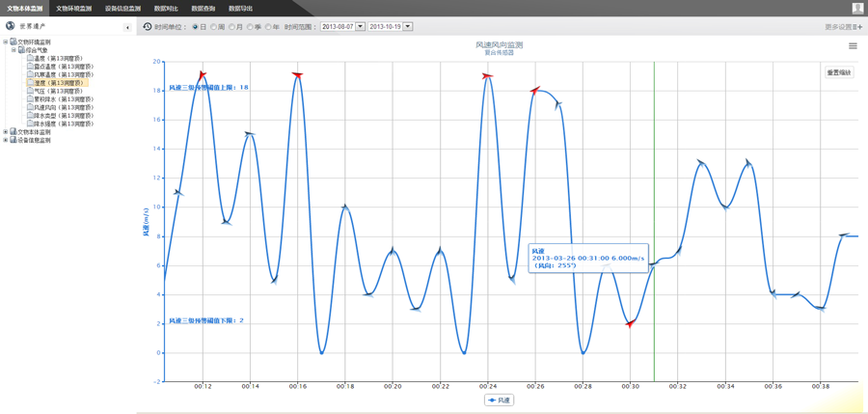This screenshot has height=414, width=868.
Task: Click the start date field 2013-08-07
Action: coord(338,27)
